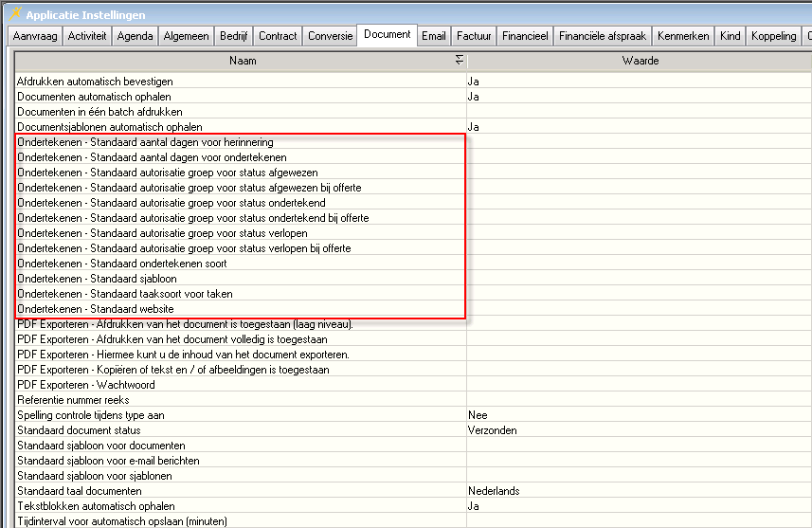
Task: Click the Ja value for 'Documenten automatisch ophalen'
Action: pyautogui.click(x=474, y=97)
